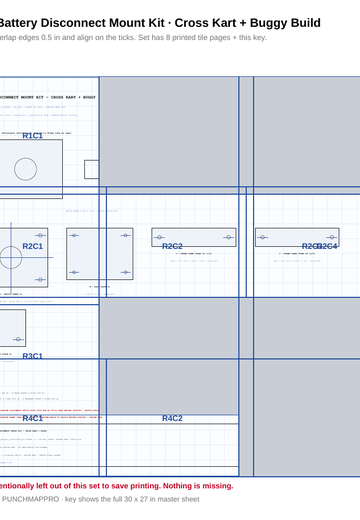
Task: Click the R4C1 tile label
Action: (32, 418)
